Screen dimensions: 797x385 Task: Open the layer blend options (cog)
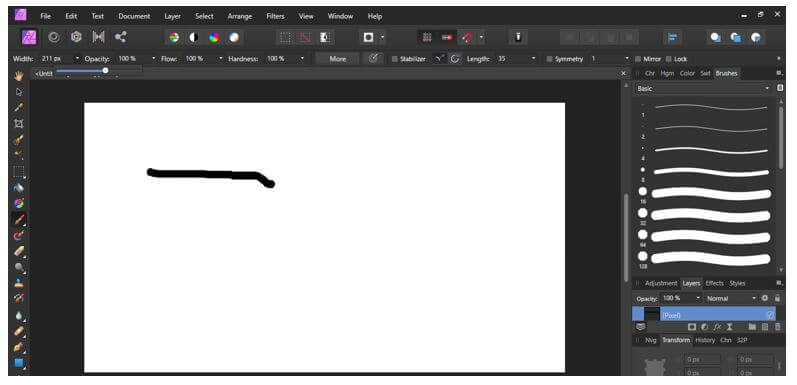click(765, 298)
